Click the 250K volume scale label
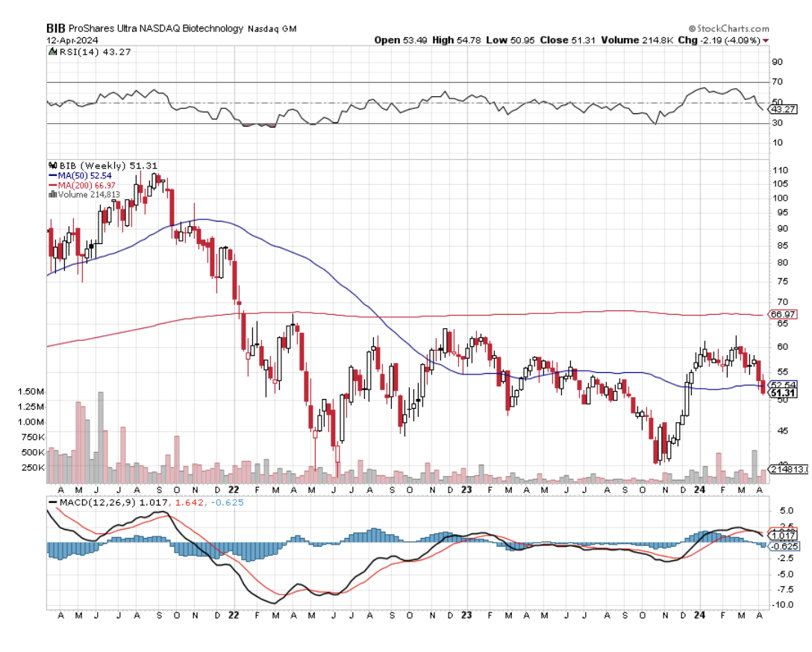The width and height of the screenshot is (812, 652). (33, 468)
